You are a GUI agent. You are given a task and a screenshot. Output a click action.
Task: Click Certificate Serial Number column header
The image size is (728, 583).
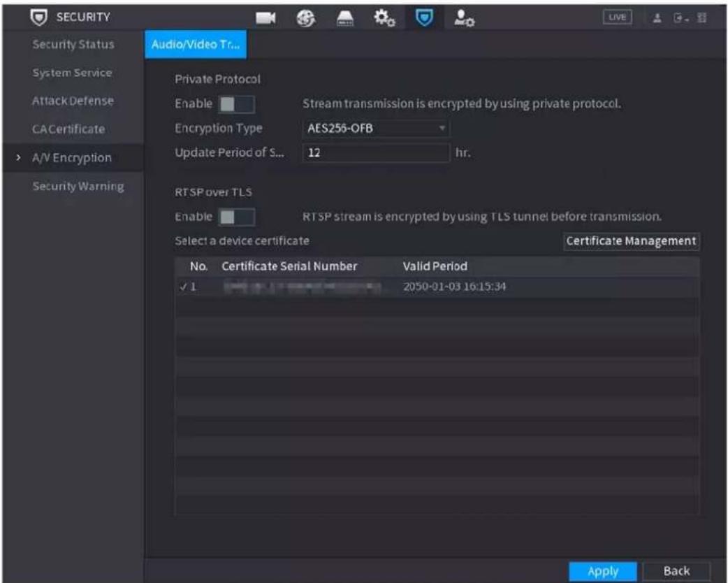[x=289, y=266]
